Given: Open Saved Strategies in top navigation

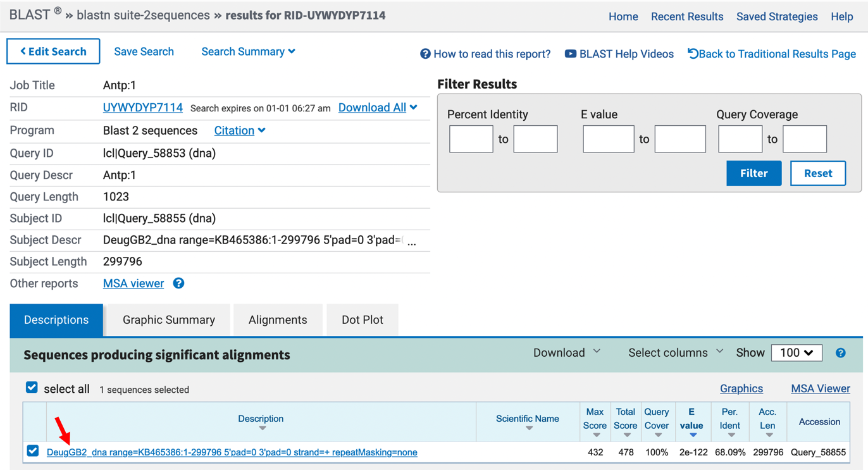Looking at the screenshot, I should (777, 17).
